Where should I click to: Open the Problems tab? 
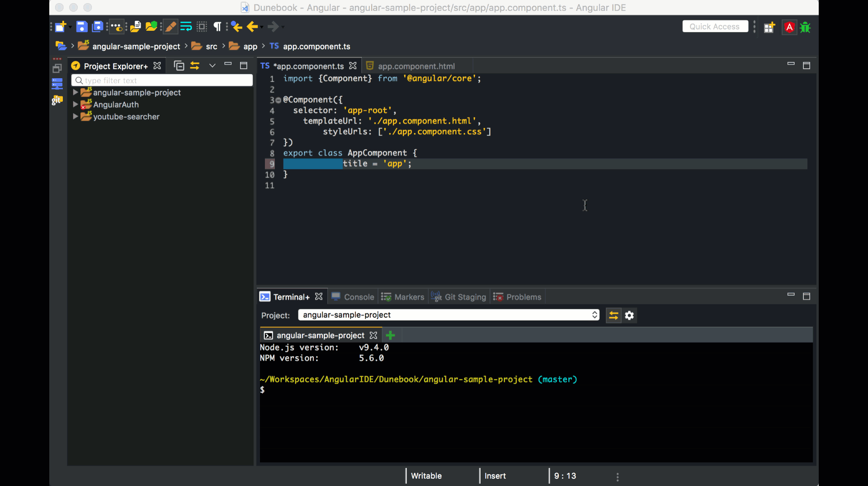click(x=524, y=297)
